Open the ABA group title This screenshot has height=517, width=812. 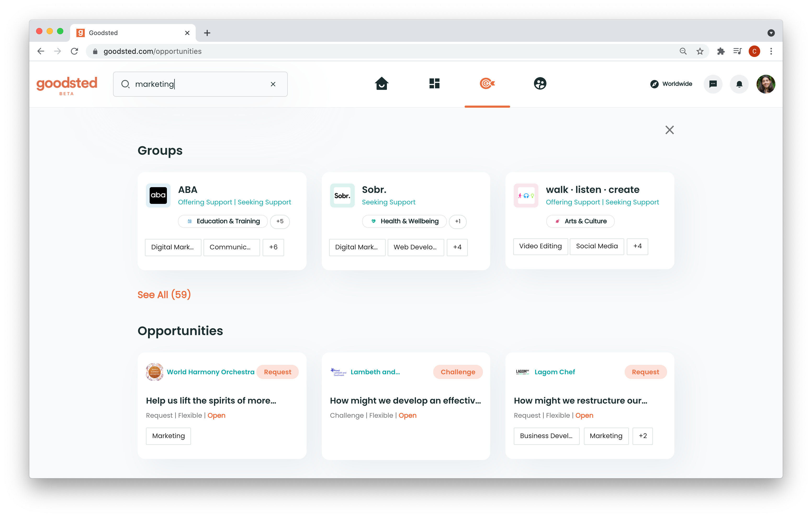coord(188,190)
